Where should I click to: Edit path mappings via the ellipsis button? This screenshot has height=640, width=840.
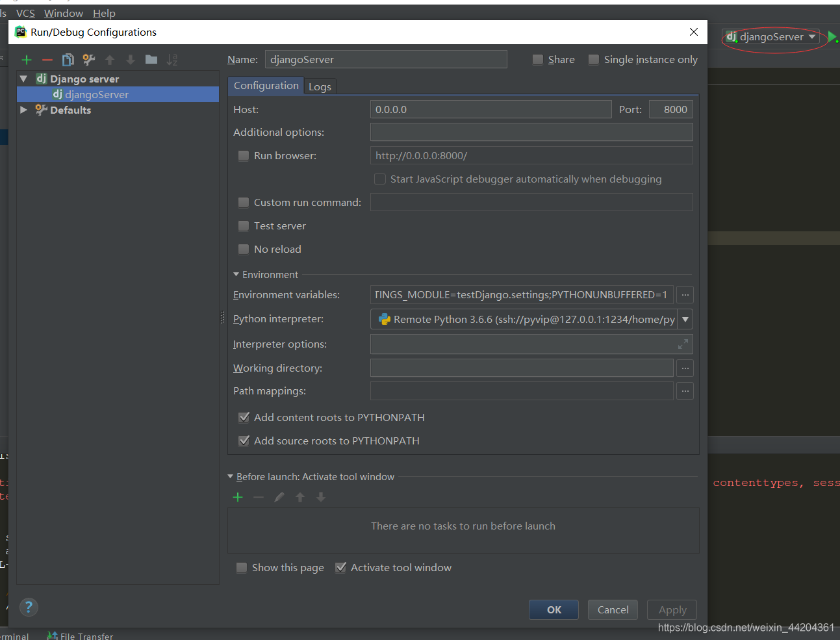pyautogui.click(x=685, y=391)
